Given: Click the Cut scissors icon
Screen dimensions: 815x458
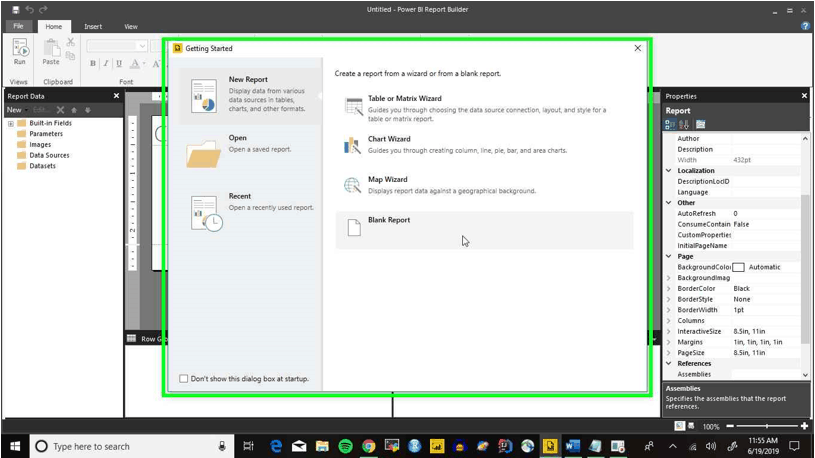Looking at the screenshot, I should (x=71, y=43).
